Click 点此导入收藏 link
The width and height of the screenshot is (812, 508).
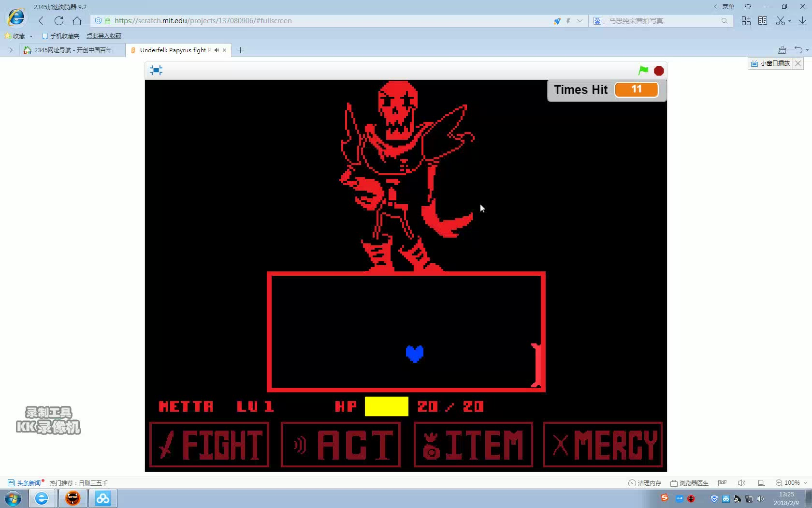click(104, 36)
